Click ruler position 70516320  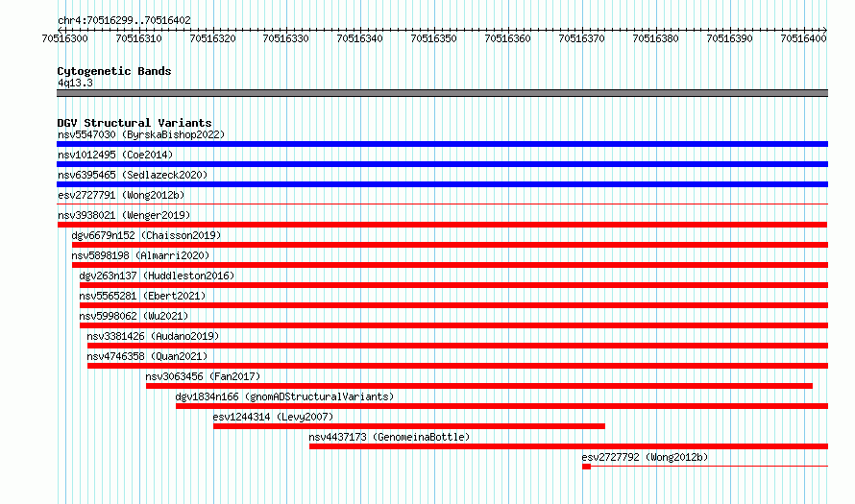pyautogui.click(x=212, y=38)
